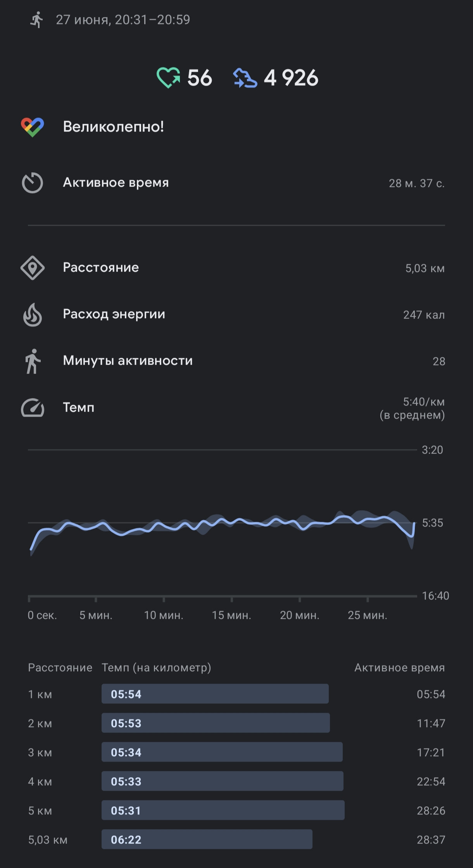Tap the 4 926 steps count
Screen dimensions: 473x868
tap(291, 78)
